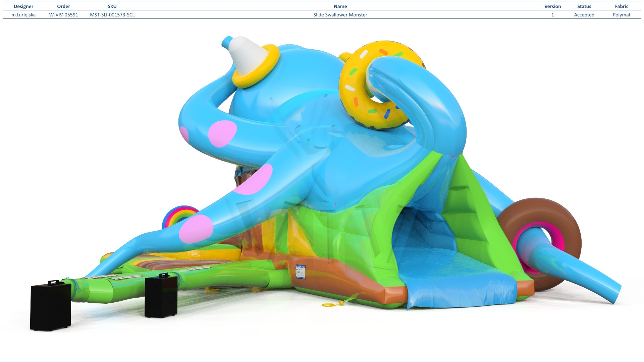644x362 pixels.
Task: Click the Name column header
Action: [x=340, y=6]
